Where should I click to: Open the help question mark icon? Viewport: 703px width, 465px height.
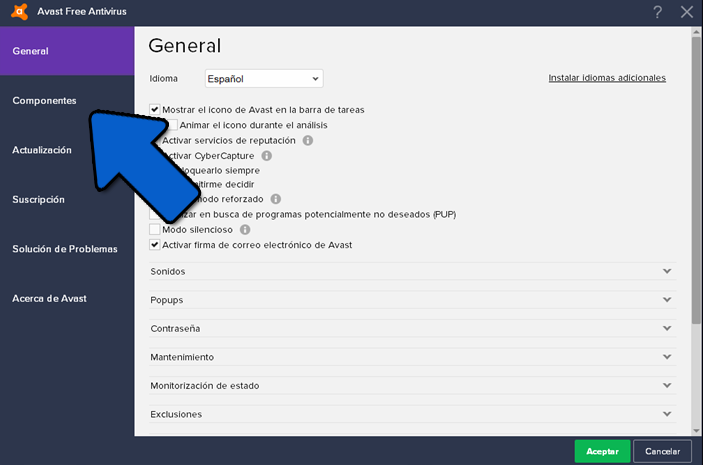[x=657, y=12]
